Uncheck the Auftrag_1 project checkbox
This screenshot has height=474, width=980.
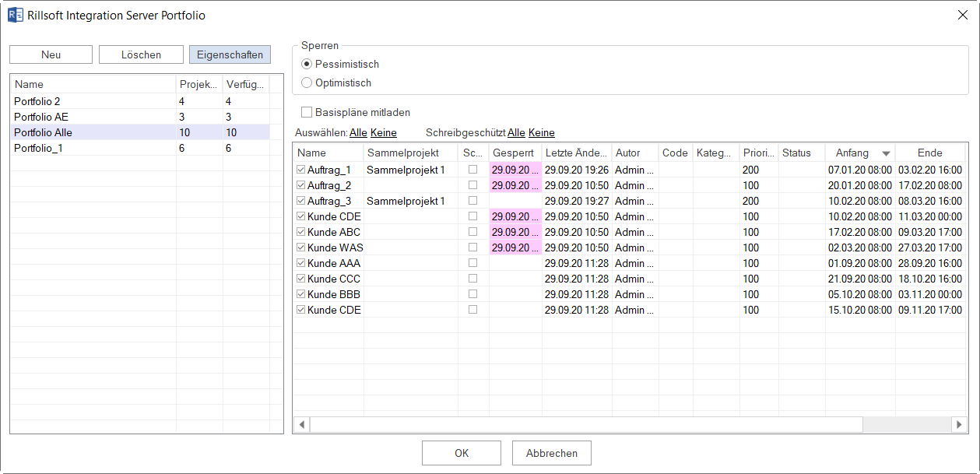301,170
